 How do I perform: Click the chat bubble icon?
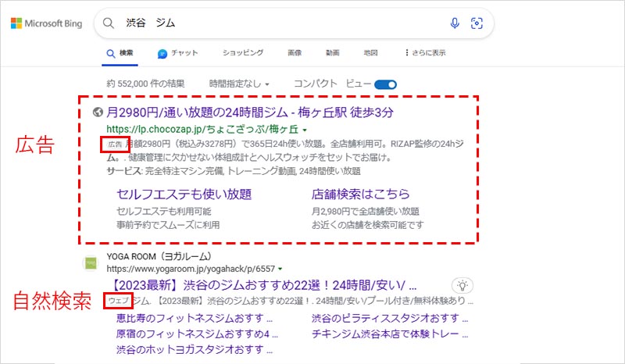(x=162, y=53)
